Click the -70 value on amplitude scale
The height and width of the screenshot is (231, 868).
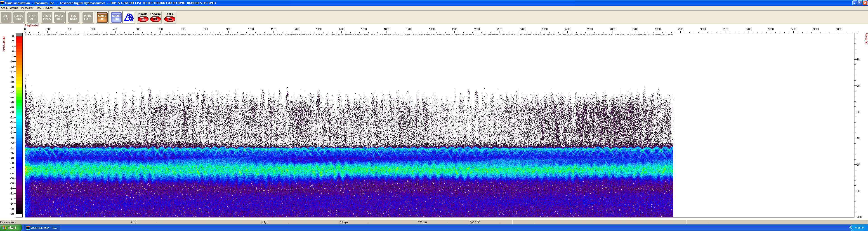12,214
